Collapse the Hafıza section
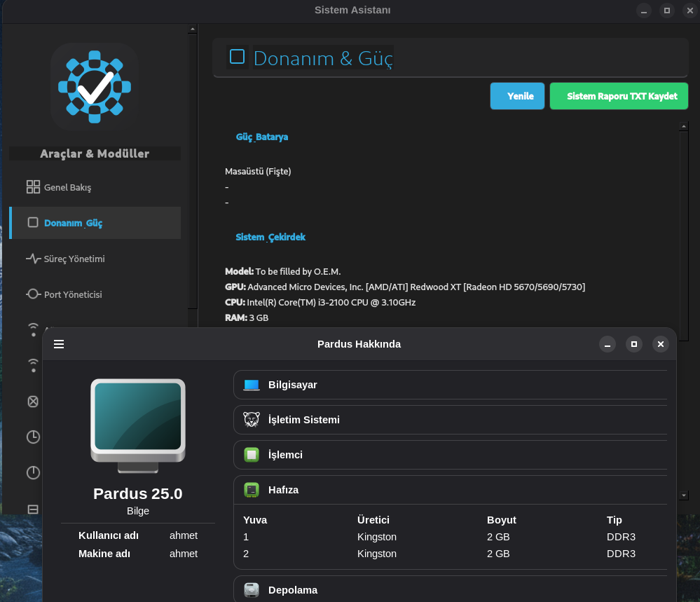The image size is (700, 602). point(448,490)
